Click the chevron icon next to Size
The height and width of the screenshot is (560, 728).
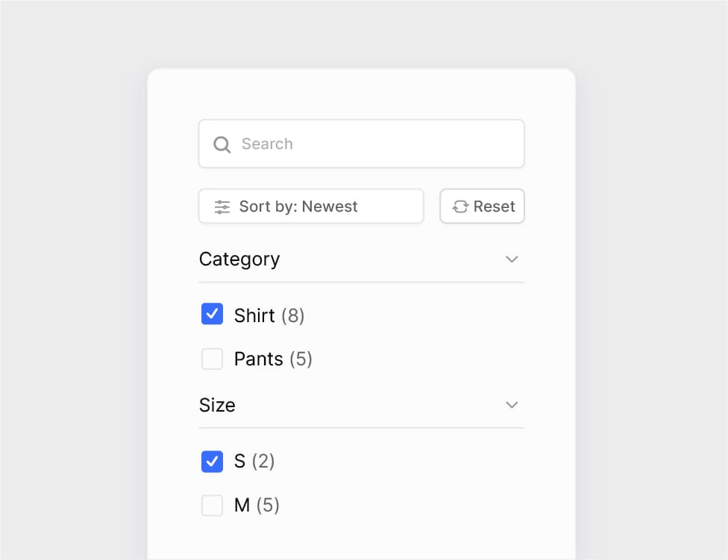tap(512, 405)
